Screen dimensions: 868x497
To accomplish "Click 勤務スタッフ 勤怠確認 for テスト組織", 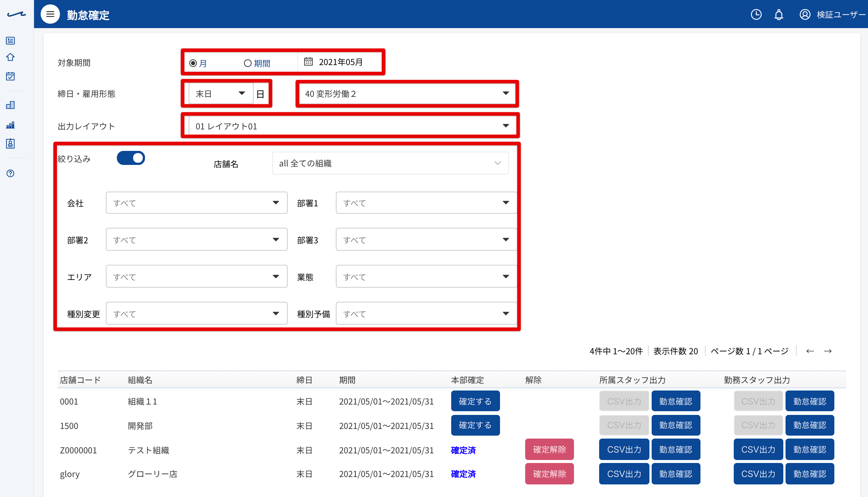I will tap(810, 449).
